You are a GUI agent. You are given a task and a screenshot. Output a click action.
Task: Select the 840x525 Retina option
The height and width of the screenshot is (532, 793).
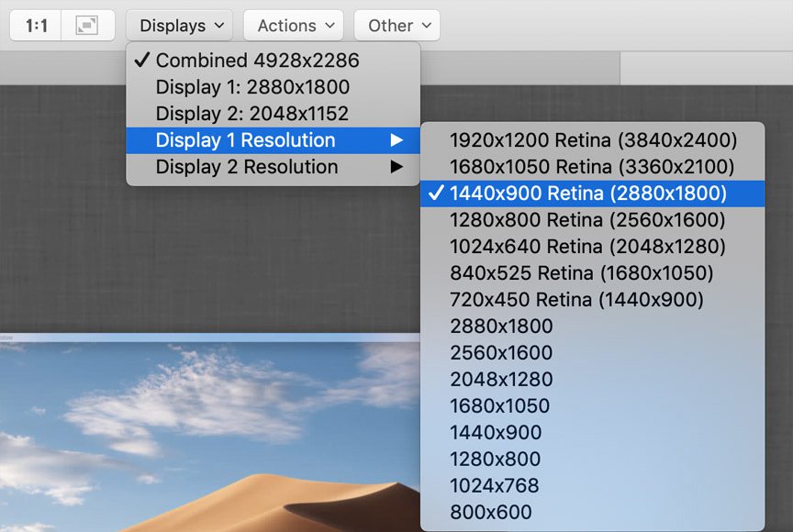coord(592,272)
